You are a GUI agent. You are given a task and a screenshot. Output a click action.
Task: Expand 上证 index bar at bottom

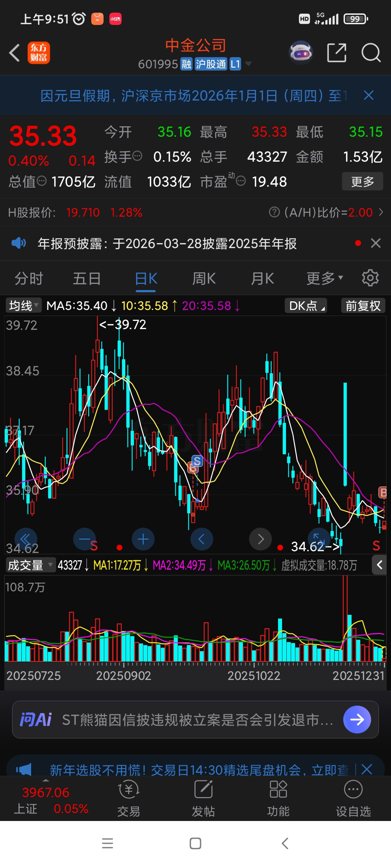point(46,780)
